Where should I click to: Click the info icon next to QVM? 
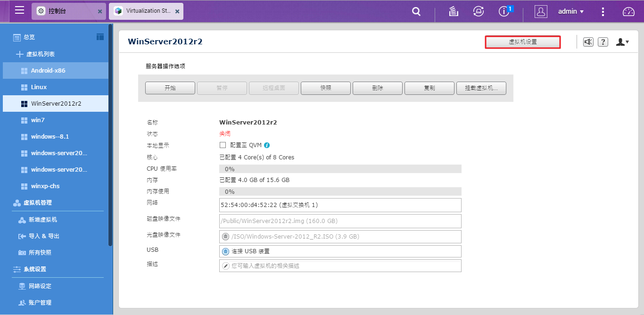(267, 145)
